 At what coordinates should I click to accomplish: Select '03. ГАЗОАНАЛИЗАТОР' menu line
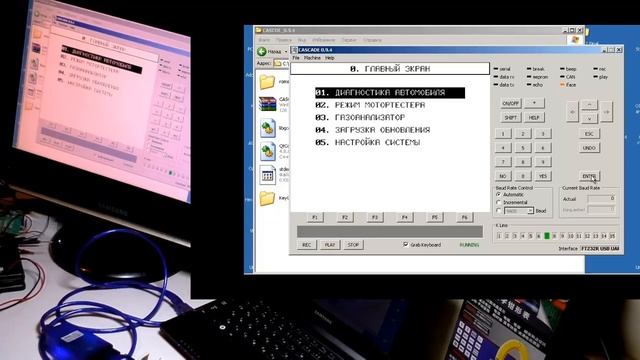[x=360, y=118]
